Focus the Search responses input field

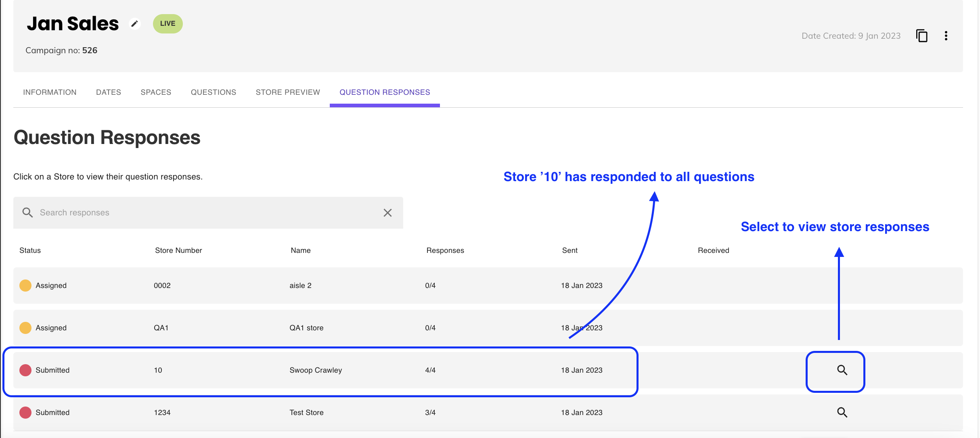pyautogui.click(x=202, y=213)
